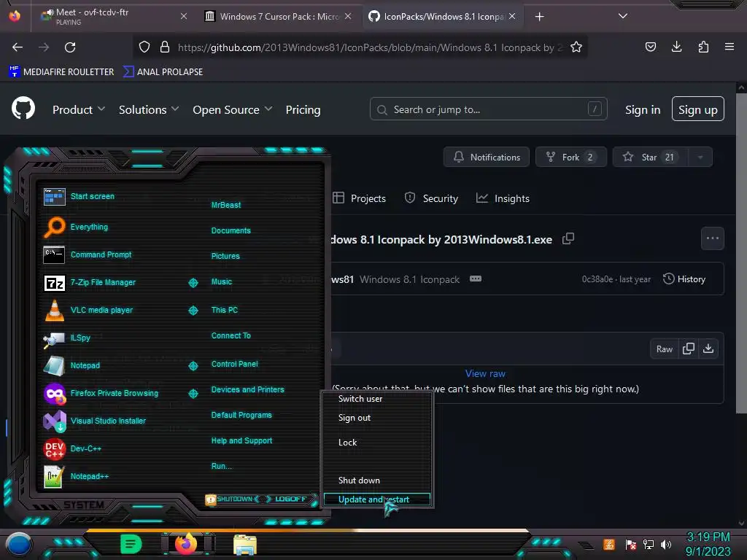Show tracking protection shield info
This screenshot has width=747, height=560.
(x=144, y=47)
